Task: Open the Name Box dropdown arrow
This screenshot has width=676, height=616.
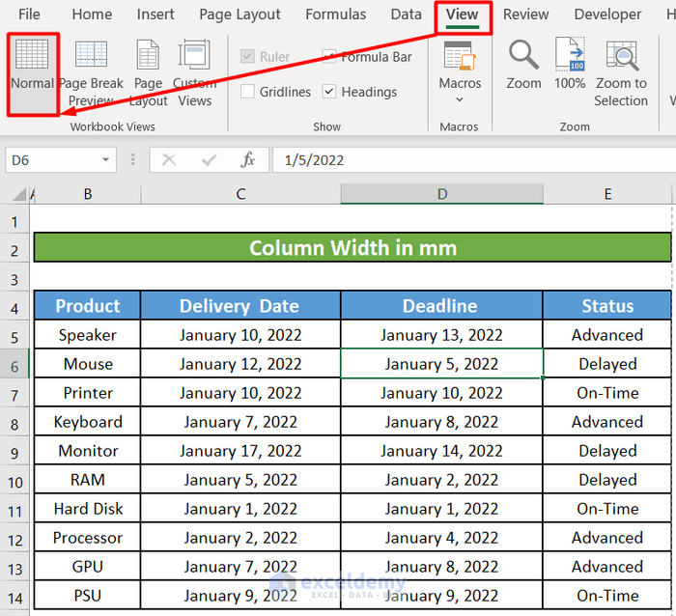Action: click(x=105, y=160)
